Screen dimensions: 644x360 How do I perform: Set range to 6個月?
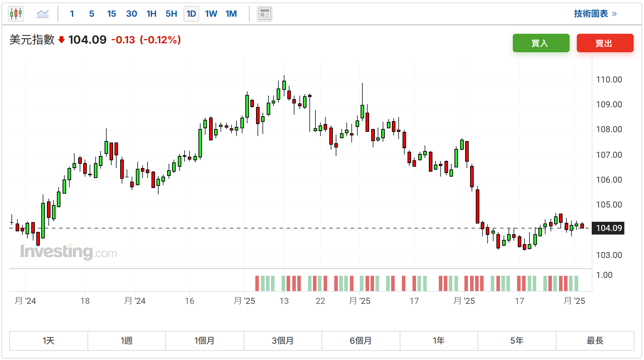pyautogui.click(x=361, y=341)
